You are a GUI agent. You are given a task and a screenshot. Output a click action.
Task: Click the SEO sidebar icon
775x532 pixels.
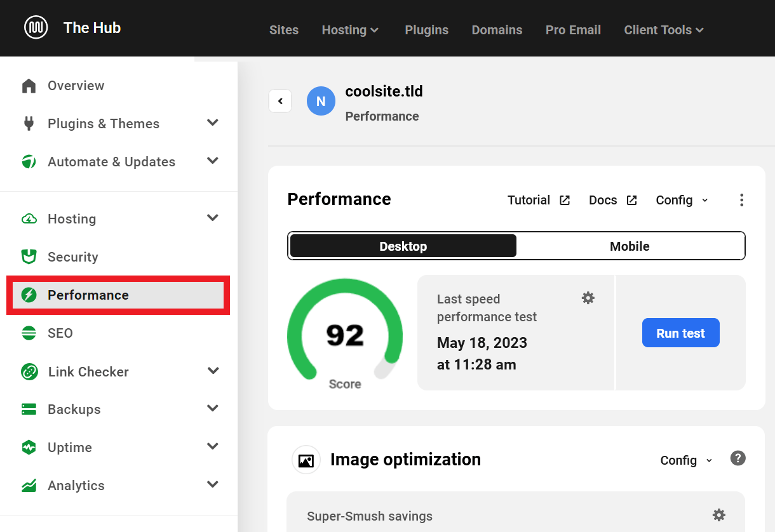29,333
